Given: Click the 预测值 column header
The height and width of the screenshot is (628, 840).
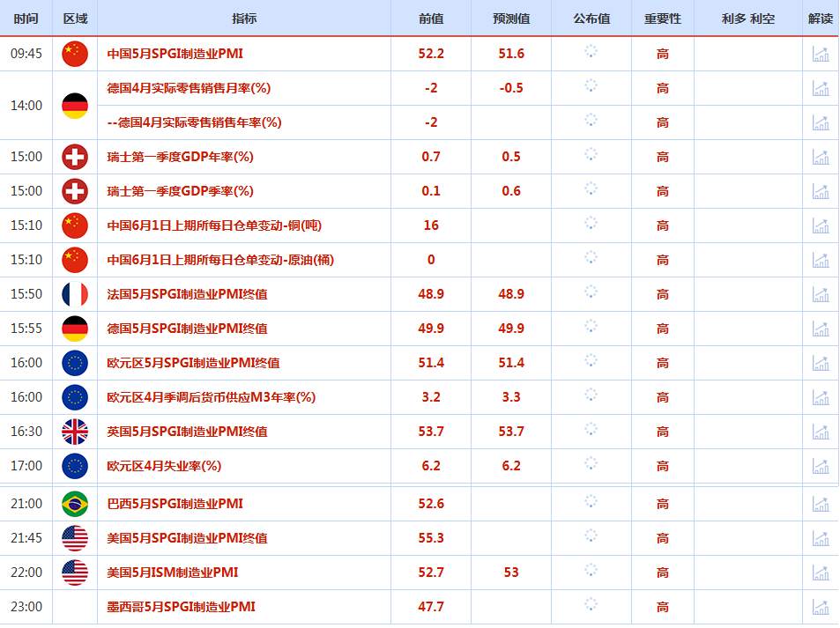Looking at the screenshot, I should (511, 18).
